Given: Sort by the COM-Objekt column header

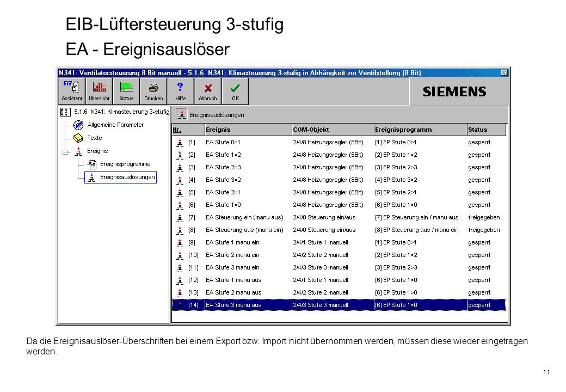Looking at the screenshot, I should [x=333, y=130].
